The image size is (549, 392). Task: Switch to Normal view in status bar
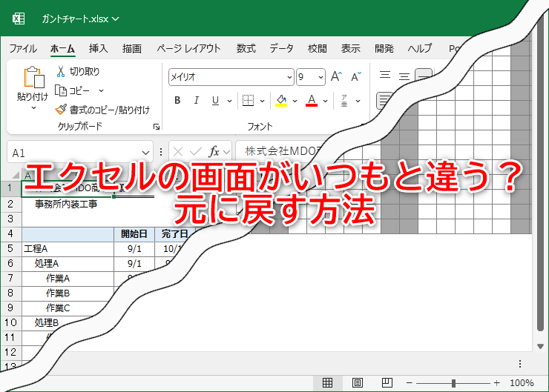pyautogui.click(x=327, y=383)
